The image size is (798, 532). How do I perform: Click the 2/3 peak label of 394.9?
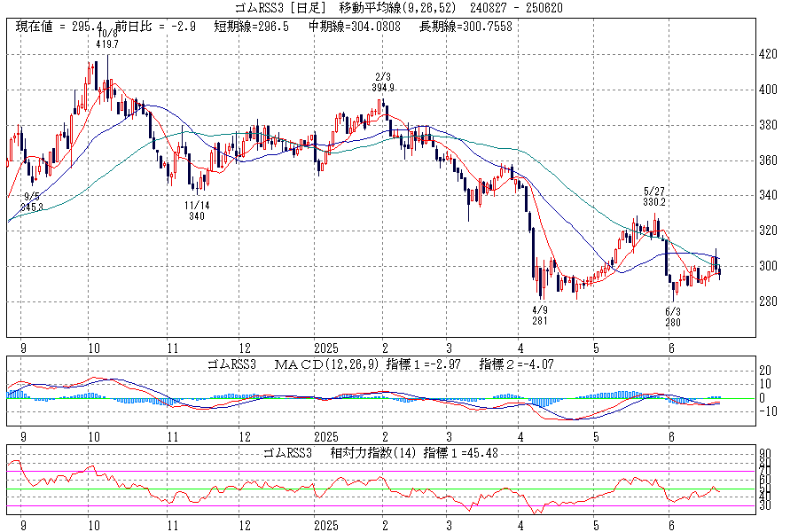(x=383, y=82)
